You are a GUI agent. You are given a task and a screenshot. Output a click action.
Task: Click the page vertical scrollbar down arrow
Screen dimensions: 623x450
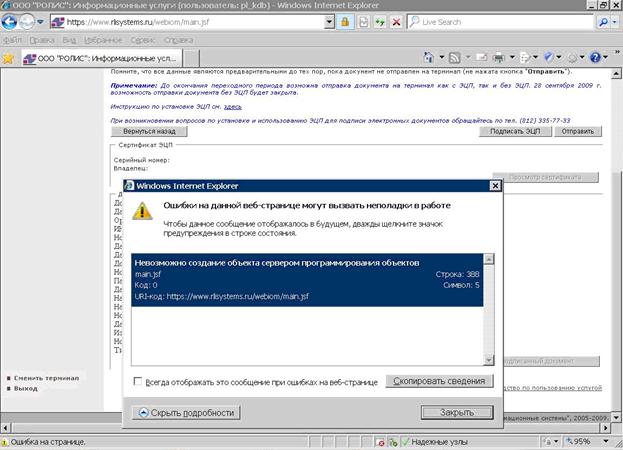(x=615, y=417)
